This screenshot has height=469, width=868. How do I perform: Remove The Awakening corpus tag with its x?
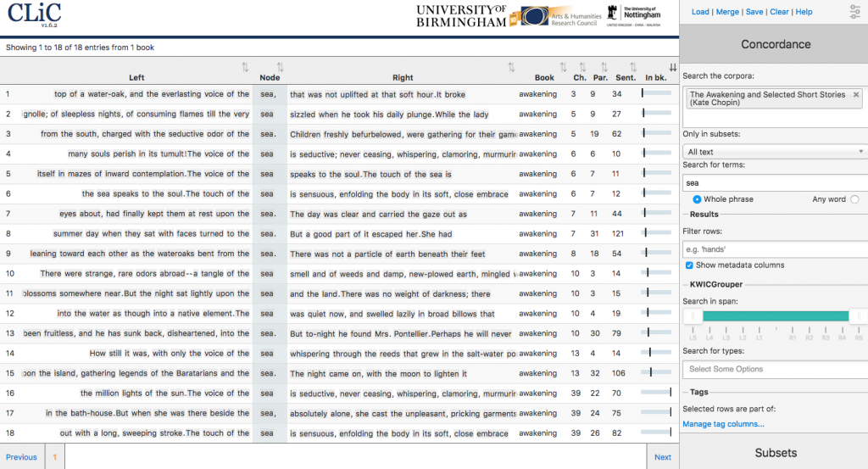[855, 95]
